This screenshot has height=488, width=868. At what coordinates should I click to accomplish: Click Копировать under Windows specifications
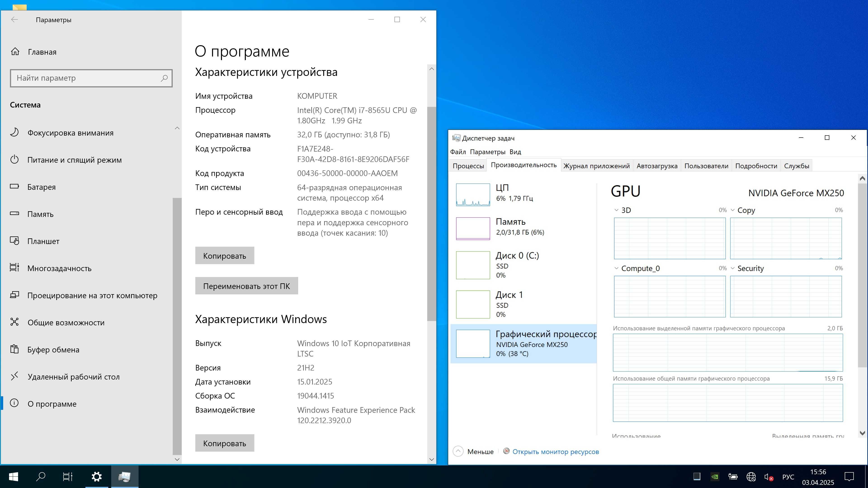[224, 443]
